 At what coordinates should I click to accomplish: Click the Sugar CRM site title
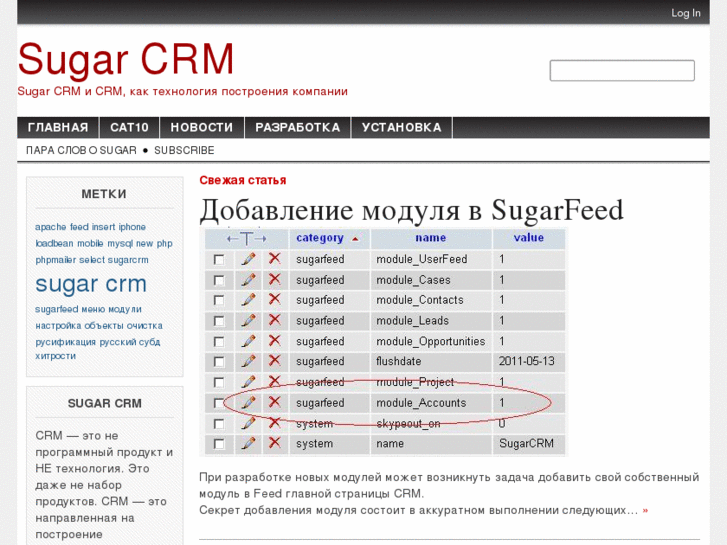coord(126,59)
